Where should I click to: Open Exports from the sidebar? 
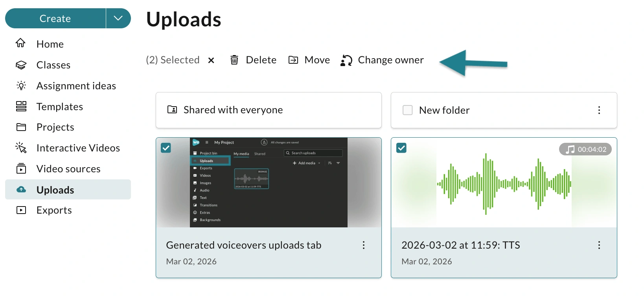(54, 210)
